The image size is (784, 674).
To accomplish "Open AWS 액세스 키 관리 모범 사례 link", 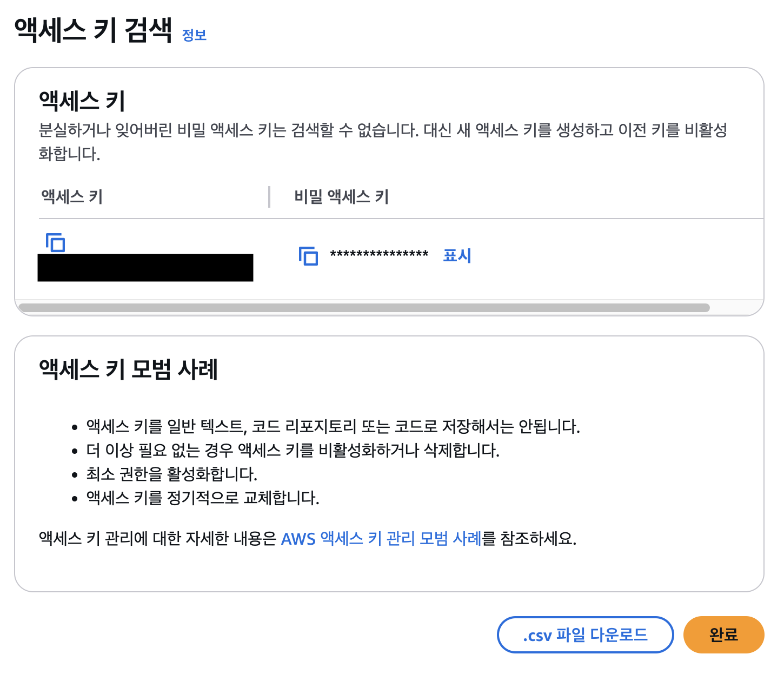I will (x=381, y=539).
